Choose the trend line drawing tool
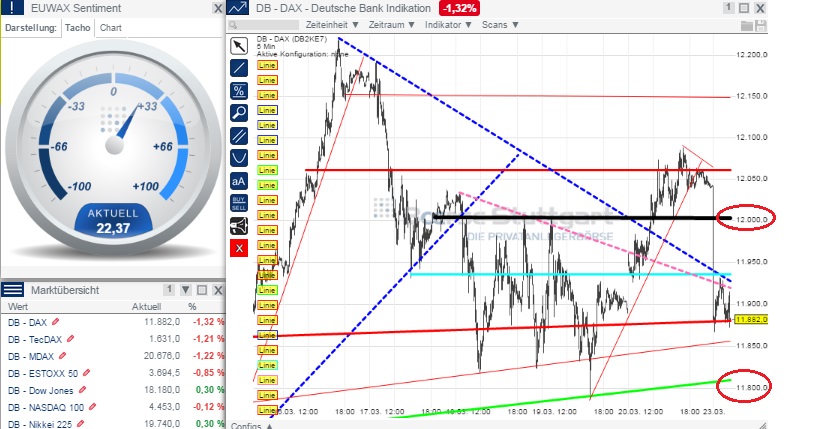This screenshot has height=429, width=816. click(x=239, y=68)
